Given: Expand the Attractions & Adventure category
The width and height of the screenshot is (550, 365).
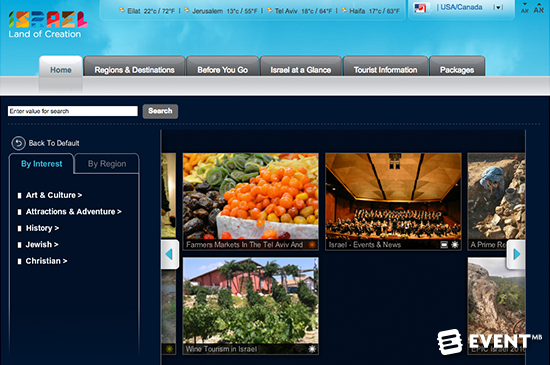Looking at the screenshot, I should [73, 211].
